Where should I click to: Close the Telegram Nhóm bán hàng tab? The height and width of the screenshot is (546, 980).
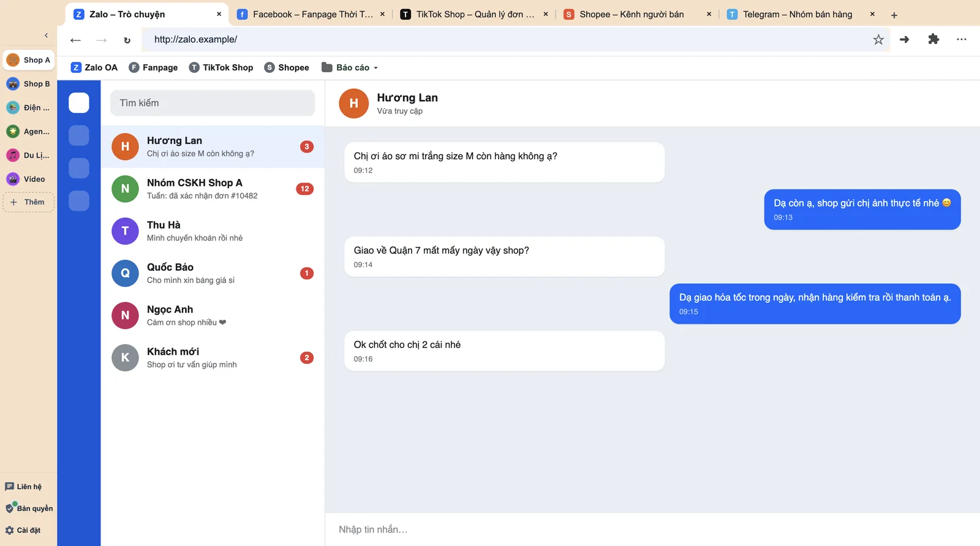pyautogui.click(x=872, y=14)
